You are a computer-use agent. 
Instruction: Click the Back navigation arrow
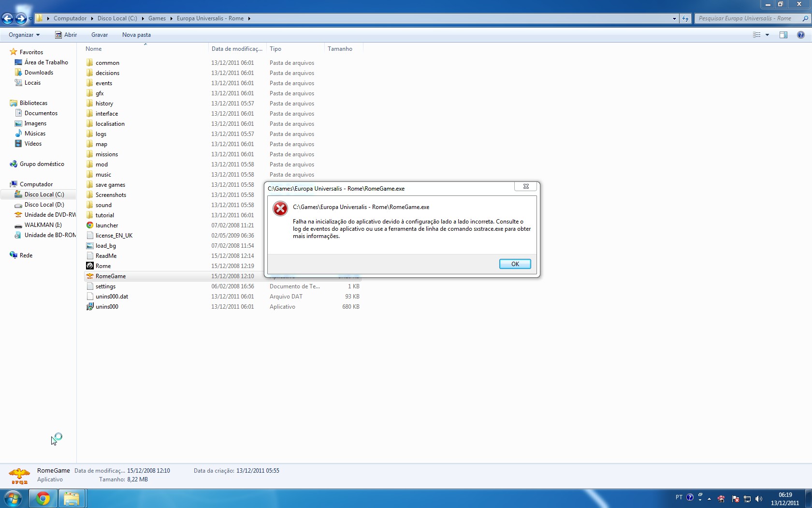8,18
